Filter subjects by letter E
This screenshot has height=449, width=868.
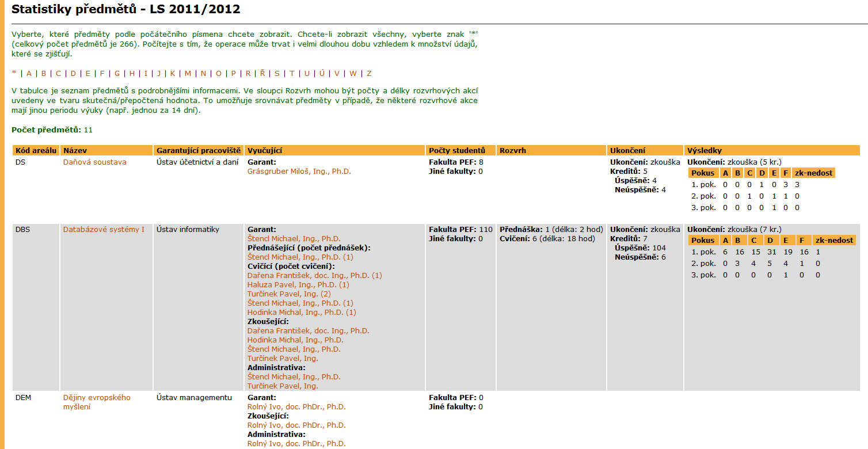[88, 74]
